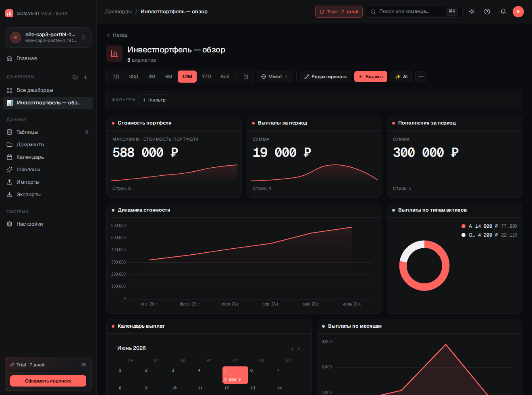
Task: Go to previous month in calendar
Action: 292,349
